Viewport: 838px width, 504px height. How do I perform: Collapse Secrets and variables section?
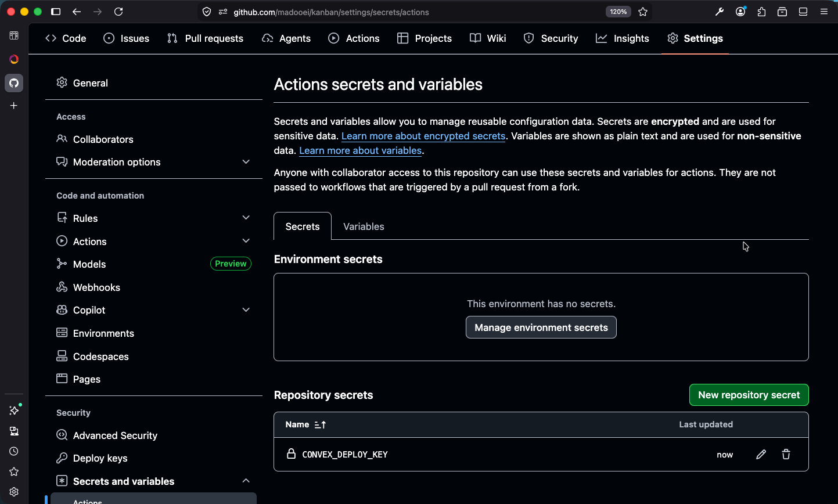coord(246,481)
